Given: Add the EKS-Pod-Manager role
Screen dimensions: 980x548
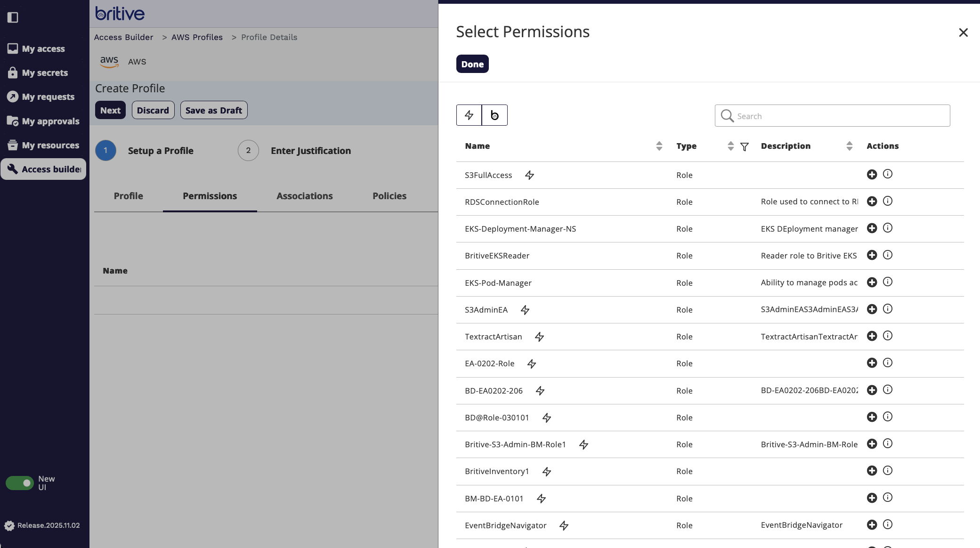Looking at the screenshot, I should 872,282.
